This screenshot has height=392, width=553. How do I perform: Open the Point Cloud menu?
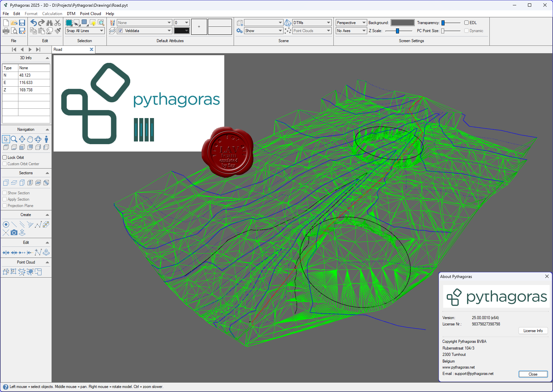90,14
